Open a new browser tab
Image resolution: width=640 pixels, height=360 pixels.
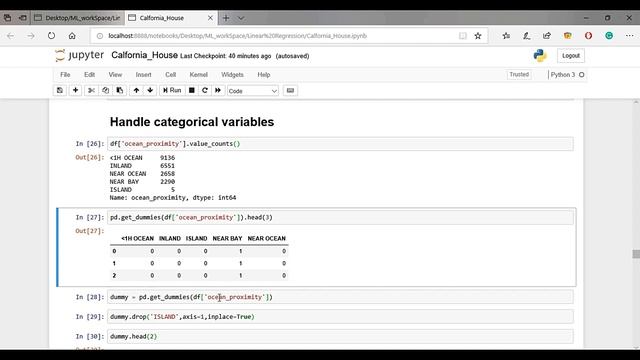226,18
